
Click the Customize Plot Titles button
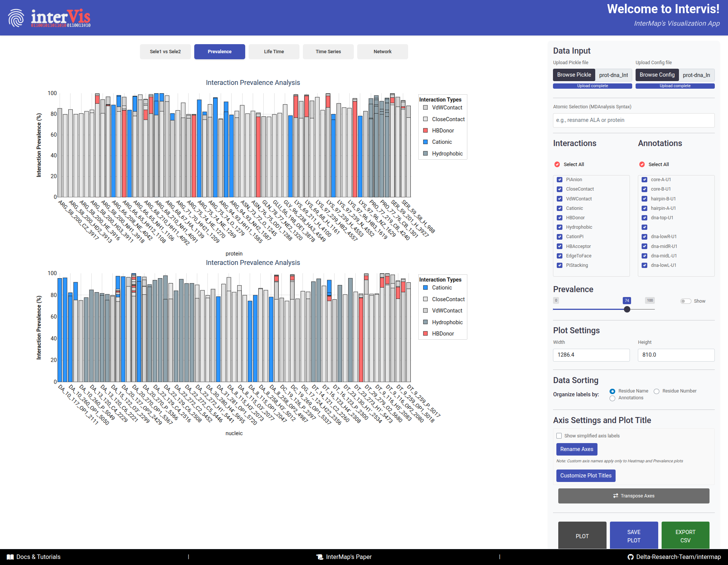point(585,476)
